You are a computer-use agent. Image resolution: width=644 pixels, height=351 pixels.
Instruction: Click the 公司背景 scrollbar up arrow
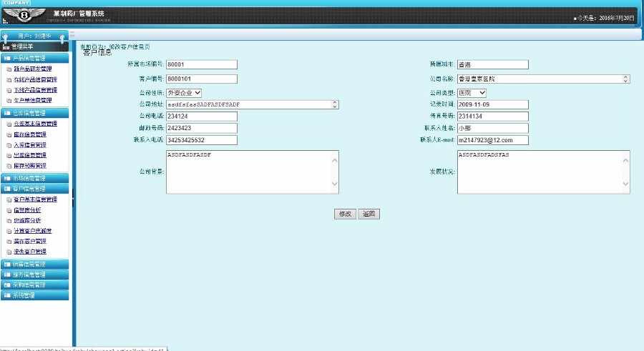[334, 161]
